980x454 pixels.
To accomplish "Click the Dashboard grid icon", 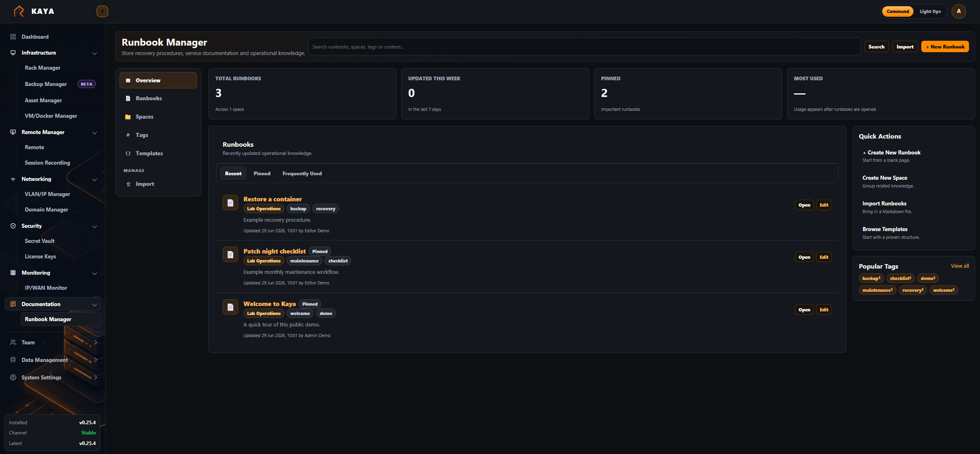I will pos(13,37).
